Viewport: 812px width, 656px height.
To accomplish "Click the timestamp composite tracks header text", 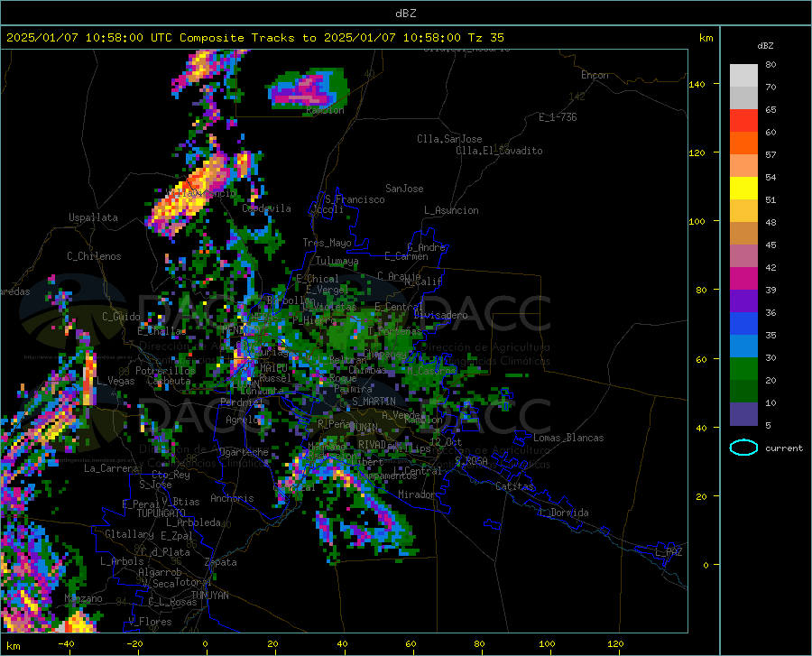I will [254, 38].
